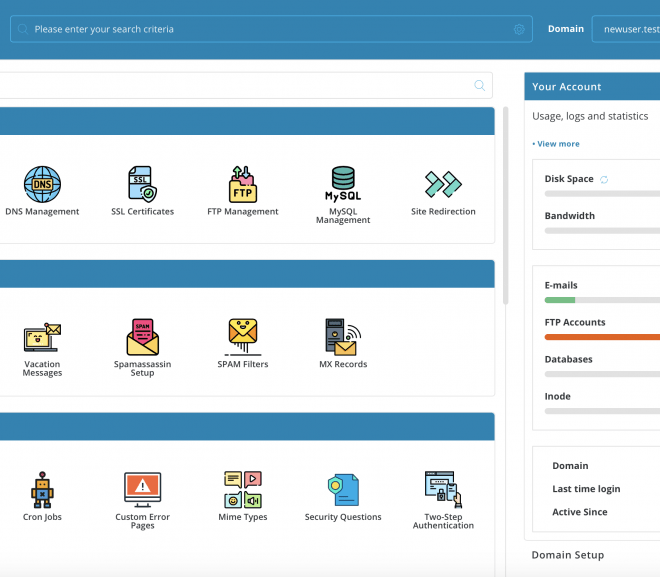
Task: Click the Databases usage bar
Action: 602,374
